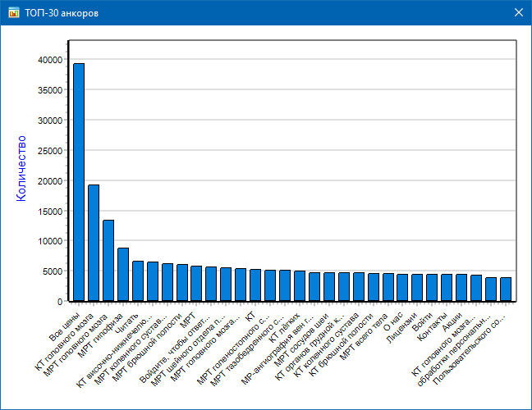Click the 'О нас' axis label
The height and width of the screenshot is (410, 532).
[x=393, y=322]
